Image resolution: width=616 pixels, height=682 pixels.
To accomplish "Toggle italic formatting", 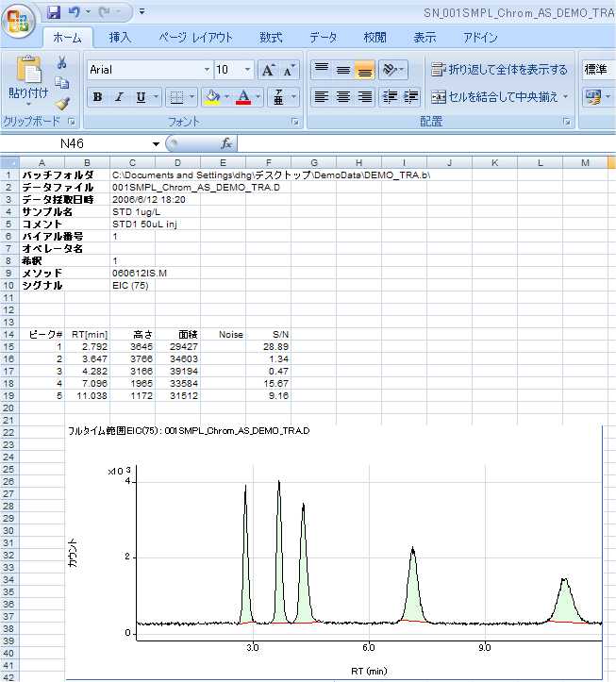I will click(x=119, y=97).
